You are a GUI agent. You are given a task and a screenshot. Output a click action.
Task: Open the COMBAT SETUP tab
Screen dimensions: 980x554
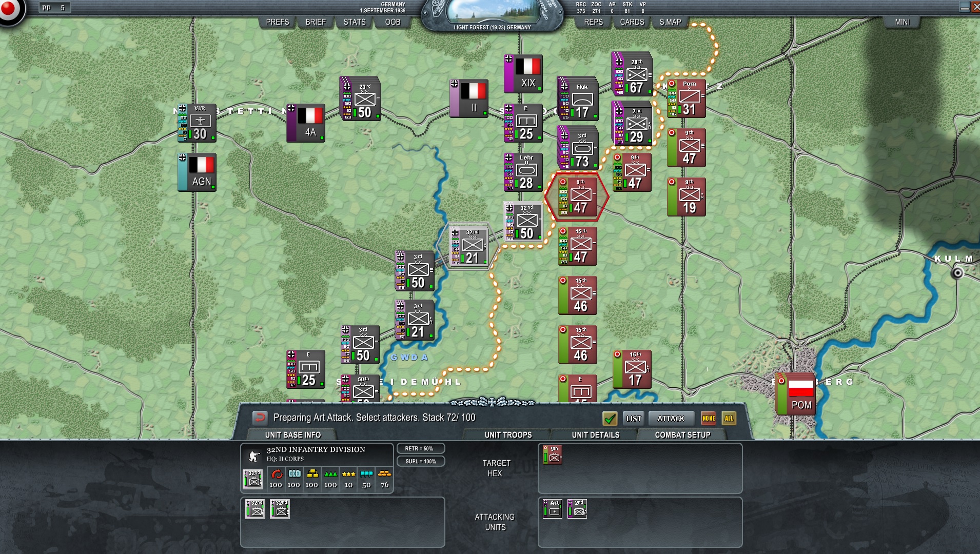coord(682,434)
